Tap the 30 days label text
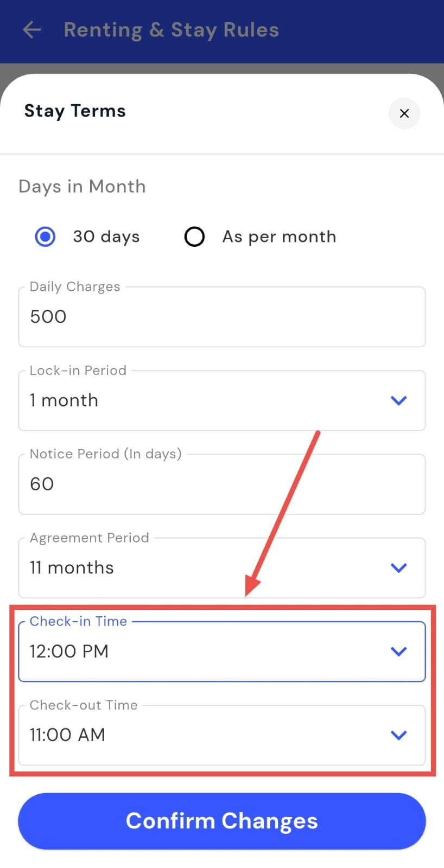 point(106,237)
